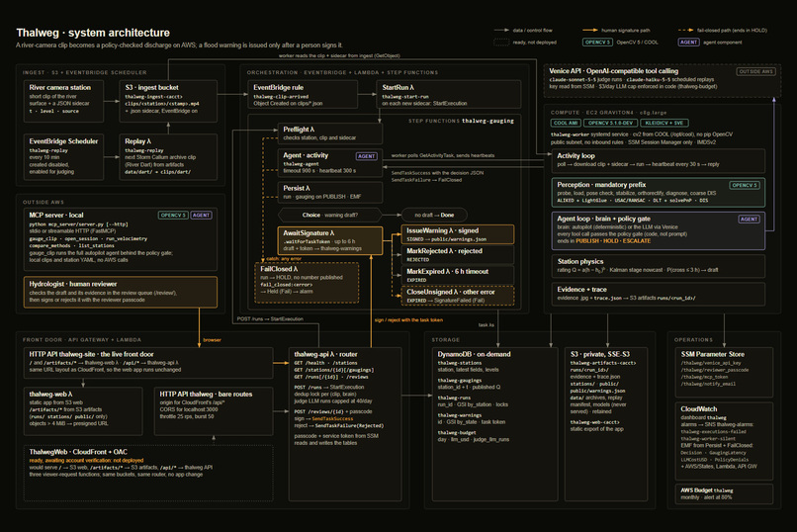Click the "S3 · ingest bucket" heading
The height and width of the screenshot is (532, 797).
[x=151, y=87]
